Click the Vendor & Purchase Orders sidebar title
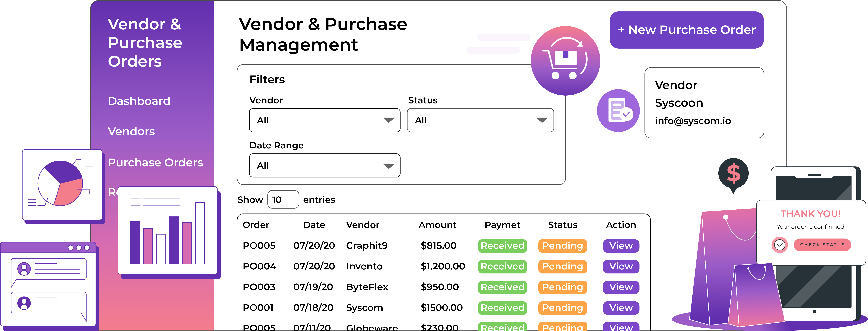 click(x=145, y=43)
